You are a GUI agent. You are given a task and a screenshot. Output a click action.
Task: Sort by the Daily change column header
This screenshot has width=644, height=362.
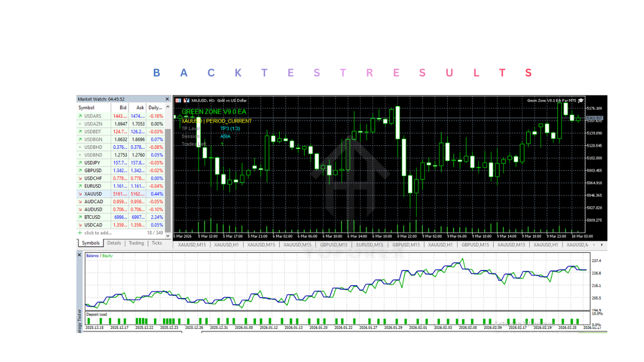[x=155, y=108]
